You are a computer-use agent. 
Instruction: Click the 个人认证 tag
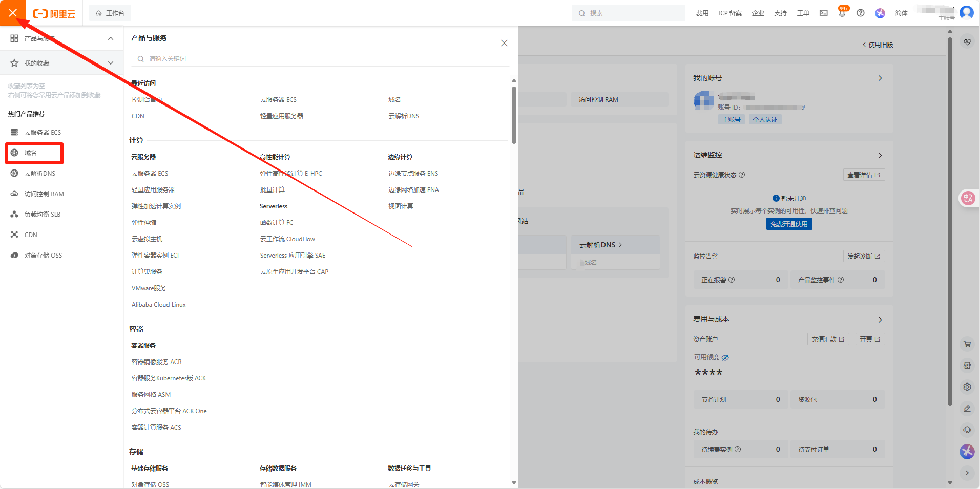coord(765,120)
